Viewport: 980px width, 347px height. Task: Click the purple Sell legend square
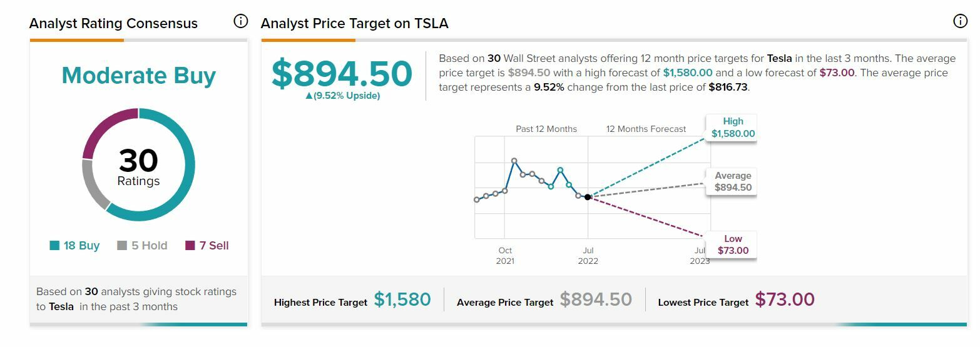[190, 246]
